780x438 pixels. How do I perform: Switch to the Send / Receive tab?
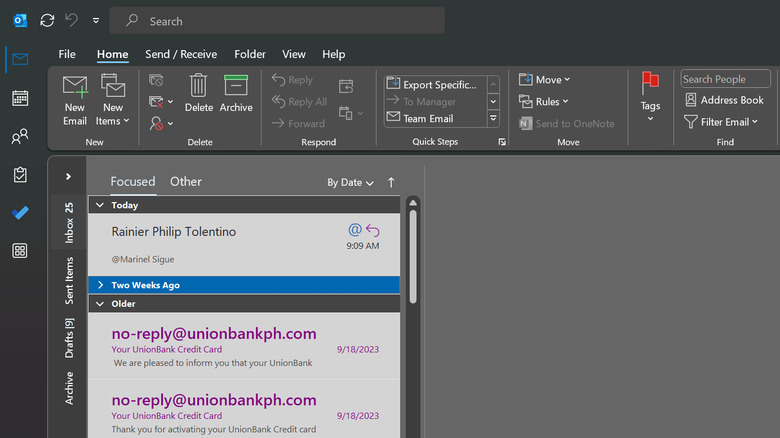(181, 54)
